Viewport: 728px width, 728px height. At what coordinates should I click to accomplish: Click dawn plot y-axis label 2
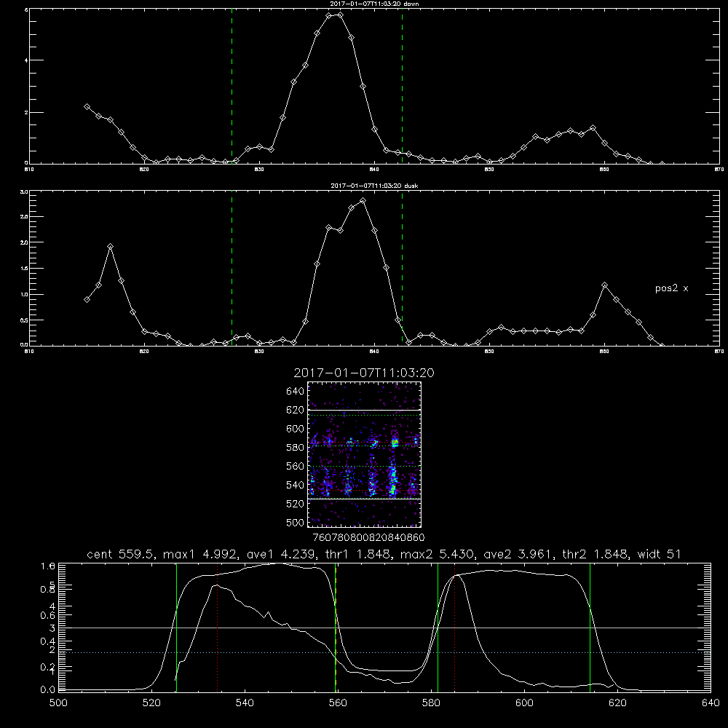26,112
